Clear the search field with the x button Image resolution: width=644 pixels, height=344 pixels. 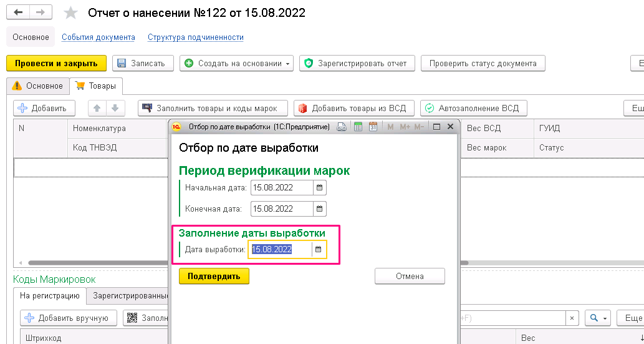tap(572, 318)
